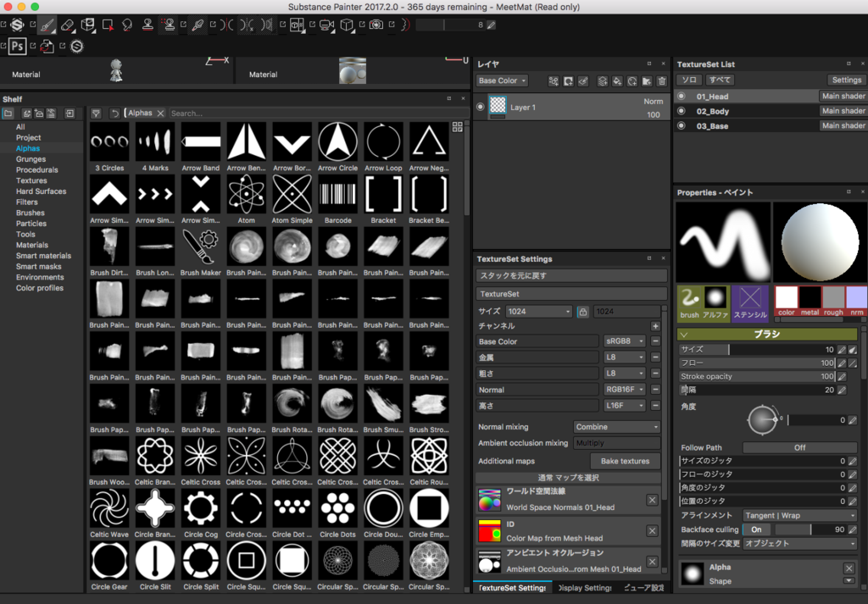Click the Shelf filter funnel icon
Screen dimensions: 868x604
(x=97, y=114)
